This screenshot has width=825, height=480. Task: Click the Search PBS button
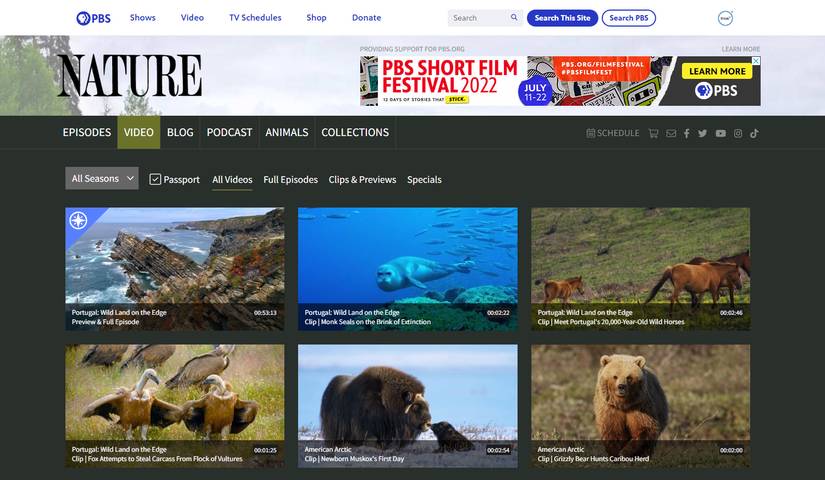629,18
